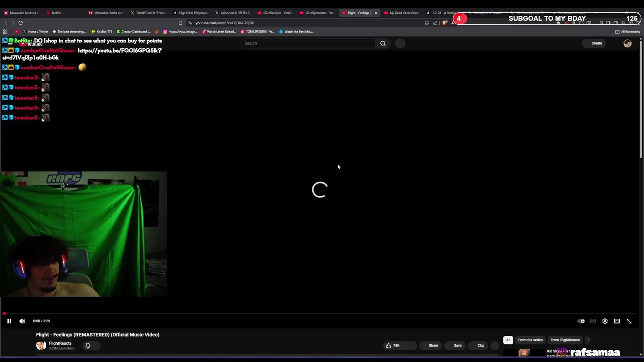644x362 pixels.
Task: Click the YouTube search field
Action: (307, 43)
